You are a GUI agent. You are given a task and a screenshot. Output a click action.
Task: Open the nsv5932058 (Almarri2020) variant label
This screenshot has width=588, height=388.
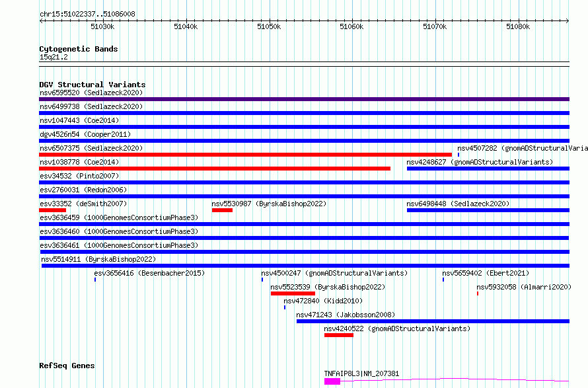523,287
